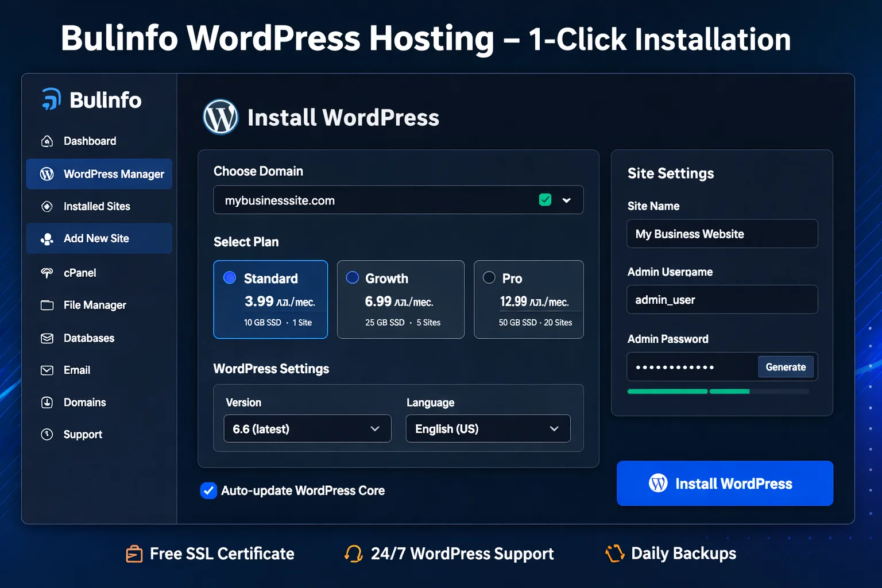Click the Databases sidebar icon
The image size is (882, 588).
point(47,338)
